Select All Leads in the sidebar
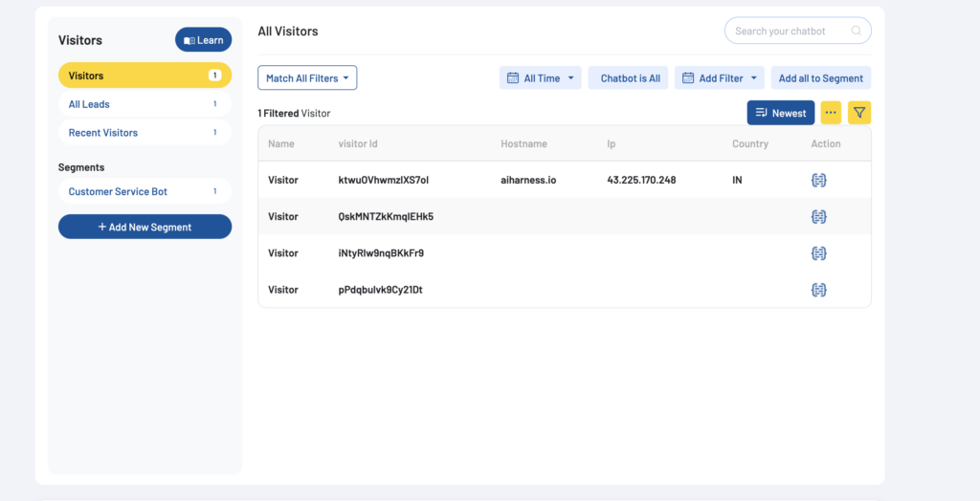980x501 pixels. point(145,104)
